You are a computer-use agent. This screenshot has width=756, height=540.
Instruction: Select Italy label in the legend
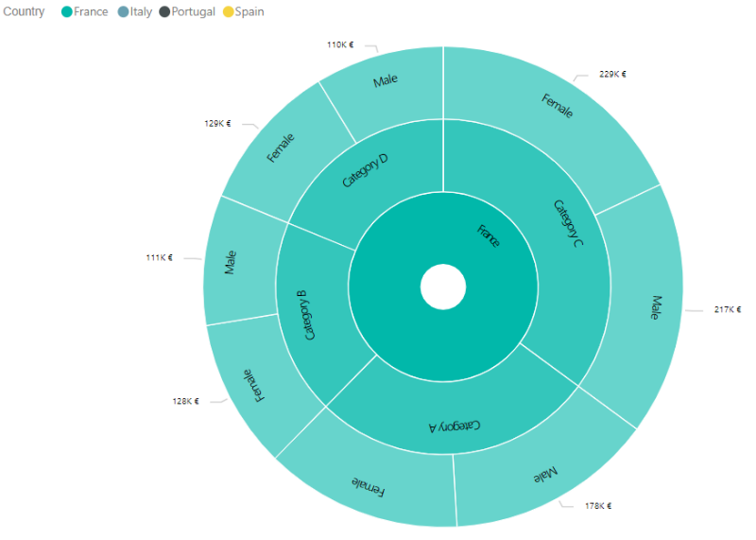[141, 12]
